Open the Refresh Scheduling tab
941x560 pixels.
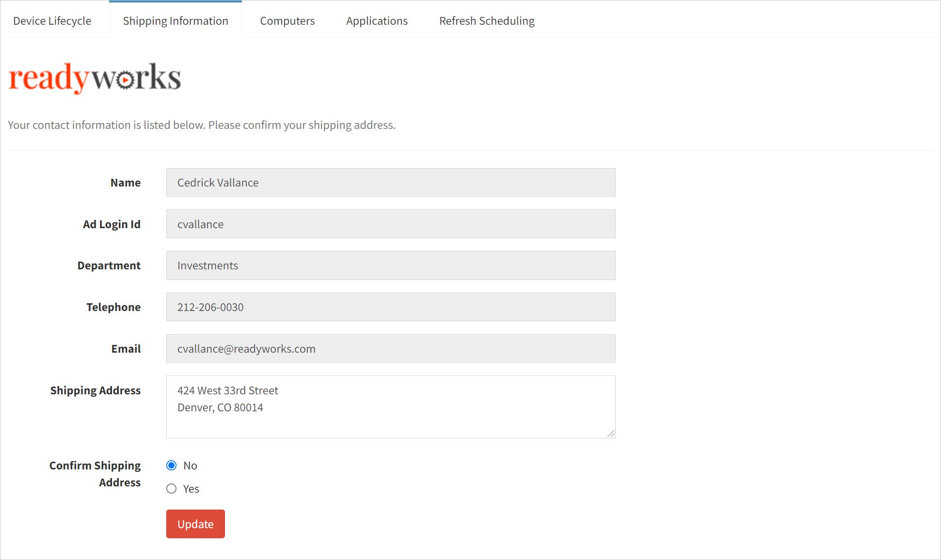[x=487, y=21]
